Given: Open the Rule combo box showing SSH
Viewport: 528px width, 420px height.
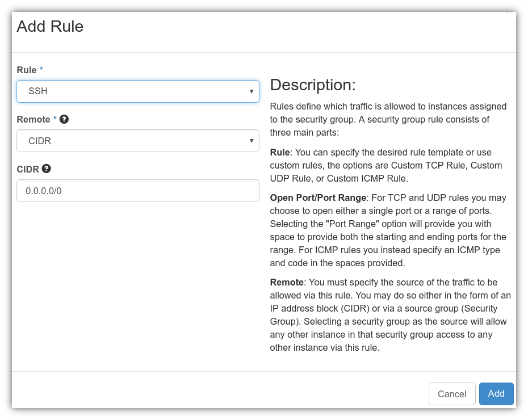Looking at the screenshot, I should (x=131, y=91).
